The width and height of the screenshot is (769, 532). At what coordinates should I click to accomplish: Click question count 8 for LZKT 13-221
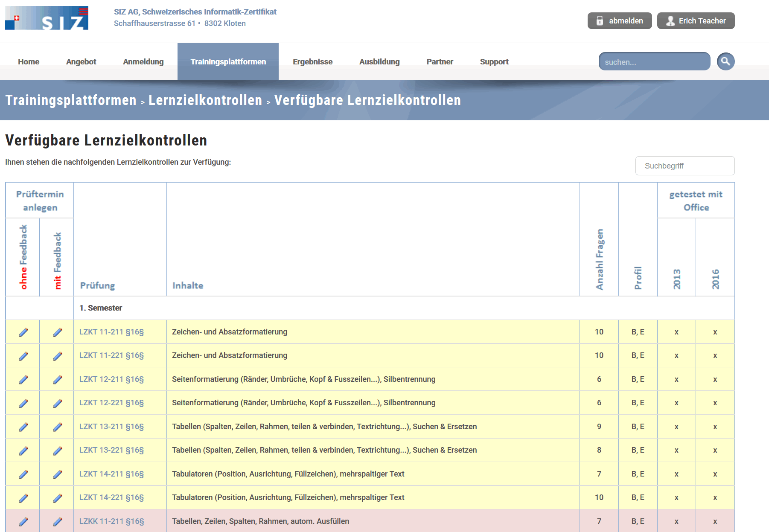[x=599, y=450]
